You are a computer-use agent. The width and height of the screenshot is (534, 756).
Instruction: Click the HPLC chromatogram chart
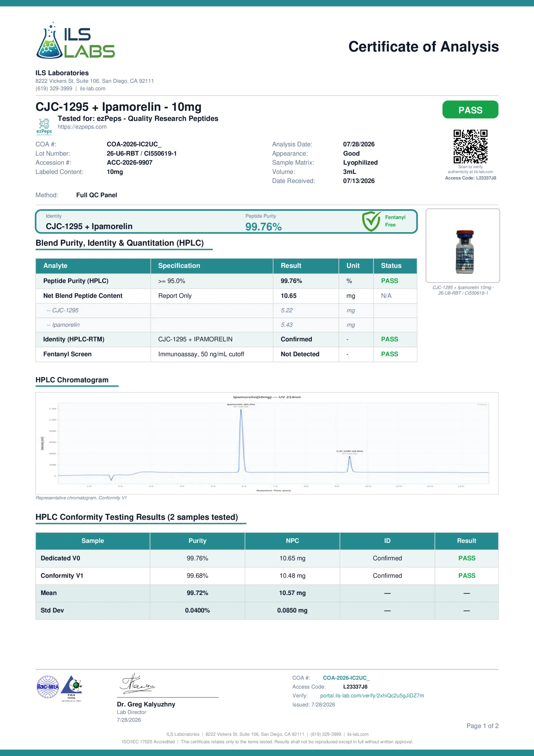click(267, 443)
